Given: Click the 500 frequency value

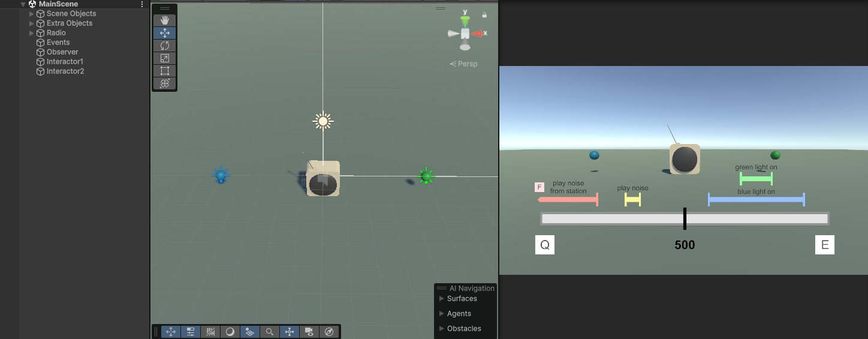Looking at the screenshot, I should (x=685, y=245).
